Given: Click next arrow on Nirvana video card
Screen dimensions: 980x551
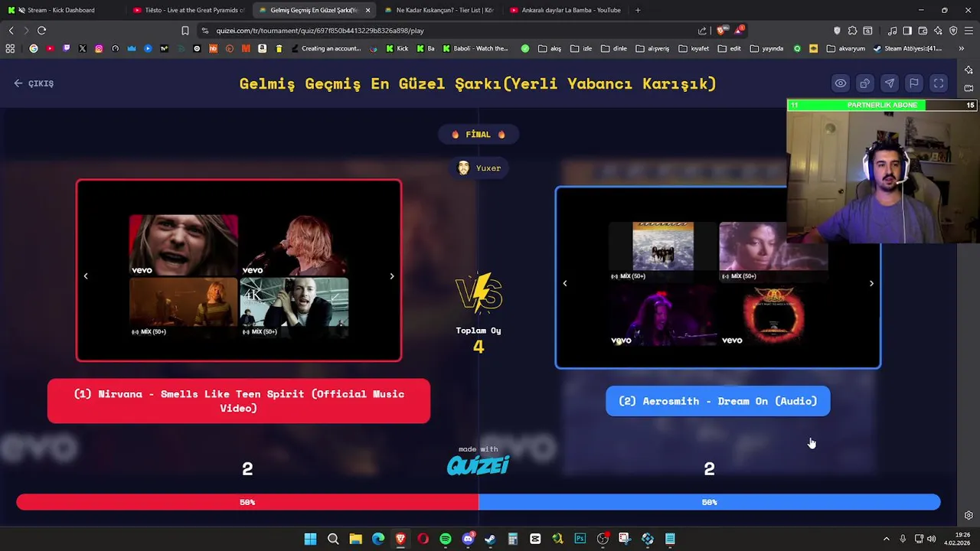Looking at the screenshot, I should 392,276.
